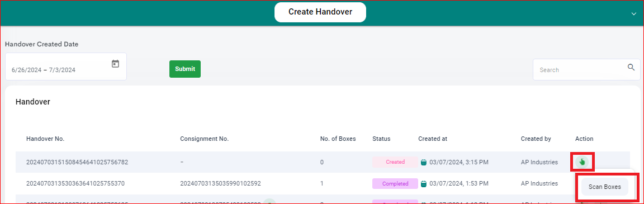644x204 pixels.
Task: Click the Handover section heading
Action: point(33,102)
